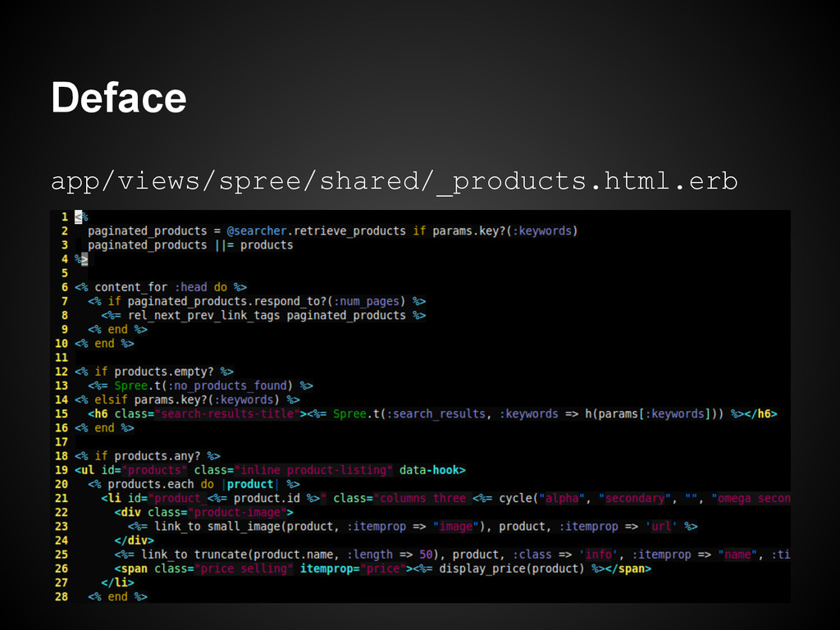840x630 pixels.
Task: Click closing '</h6>' tag on line 15
Action: (760, 413)
